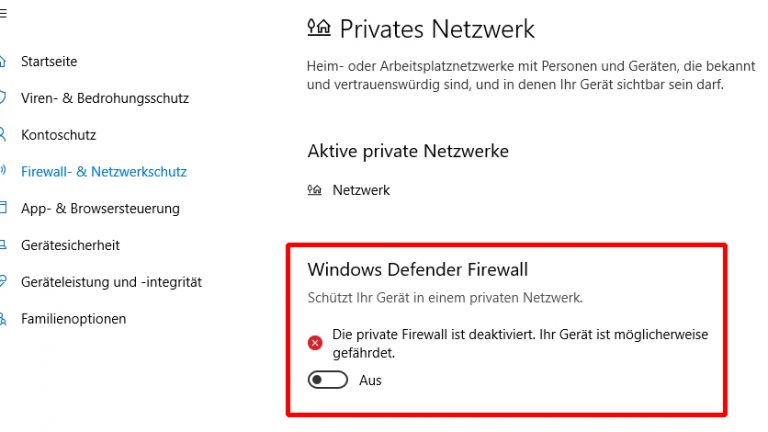Click the shield icon for Viren- & Bedrohungsschutz
Image resolution: width=768 pixels, height=432 pixels.
point(3,99)
